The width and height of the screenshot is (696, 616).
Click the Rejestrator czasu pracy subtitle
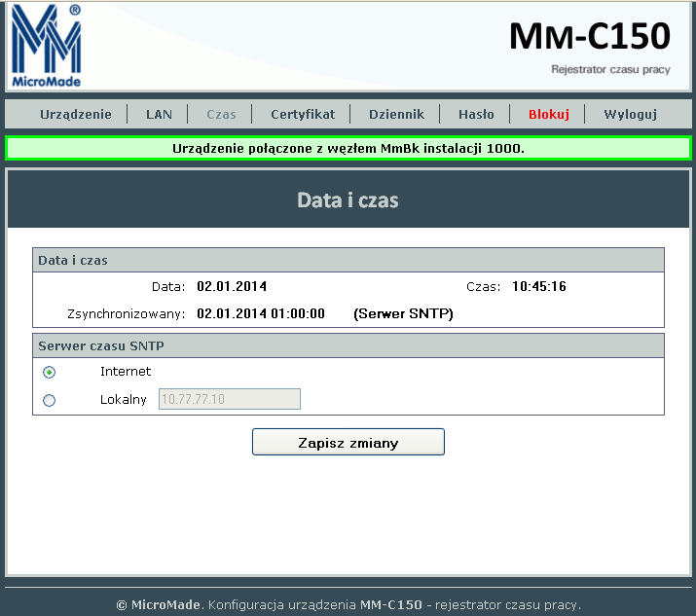pos(610,70)
